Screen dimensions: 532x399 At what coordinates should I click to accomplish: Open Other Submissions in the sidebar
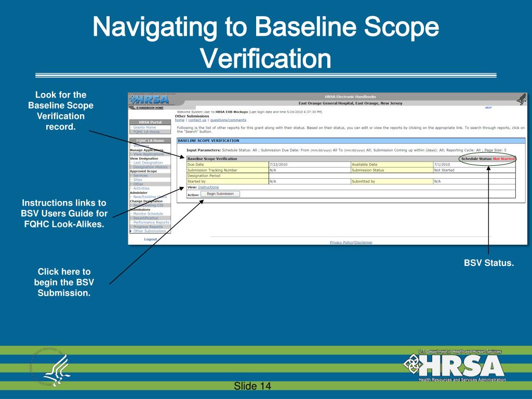point(149,231)
